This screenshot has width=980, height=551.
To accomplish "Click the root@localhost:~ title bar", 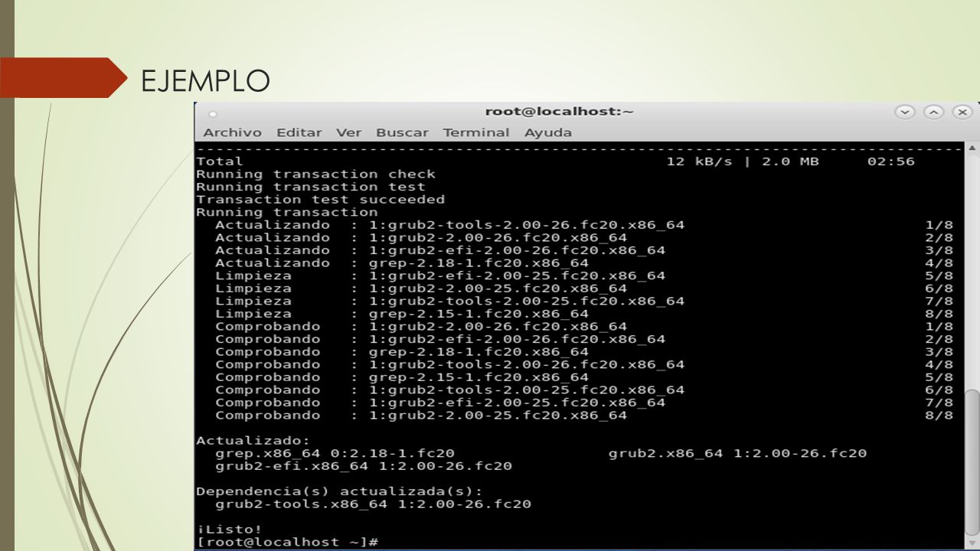I will pos(559,112).
